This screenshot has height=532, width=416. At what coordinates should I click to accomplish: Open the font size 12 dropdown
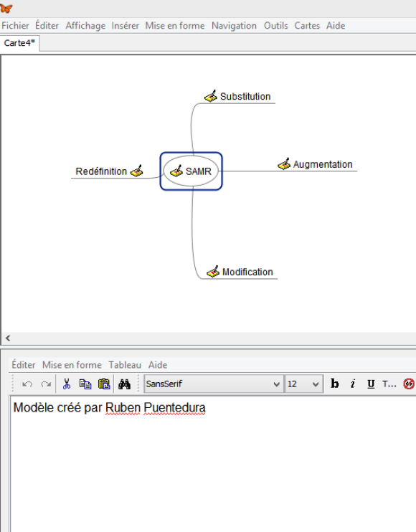pyautogui.click(x=303, y=384)
